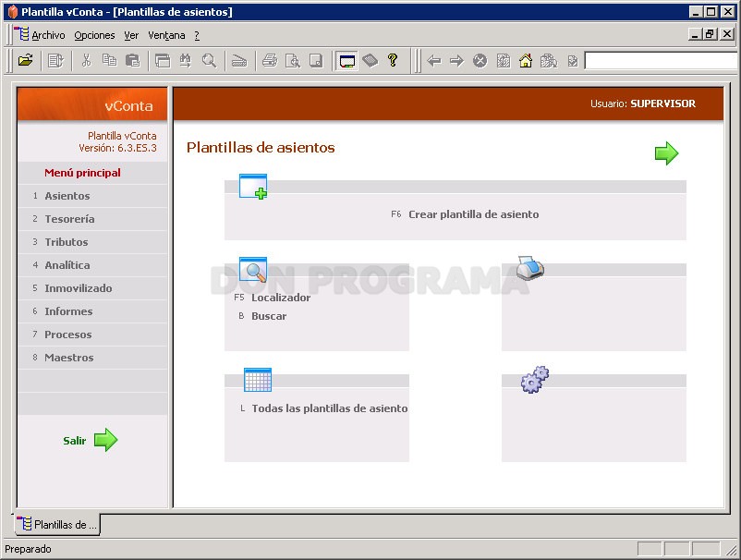Click the new template icon with green plus
The image size is (741, 560).
pyautogui.click(x=253, y=187)
